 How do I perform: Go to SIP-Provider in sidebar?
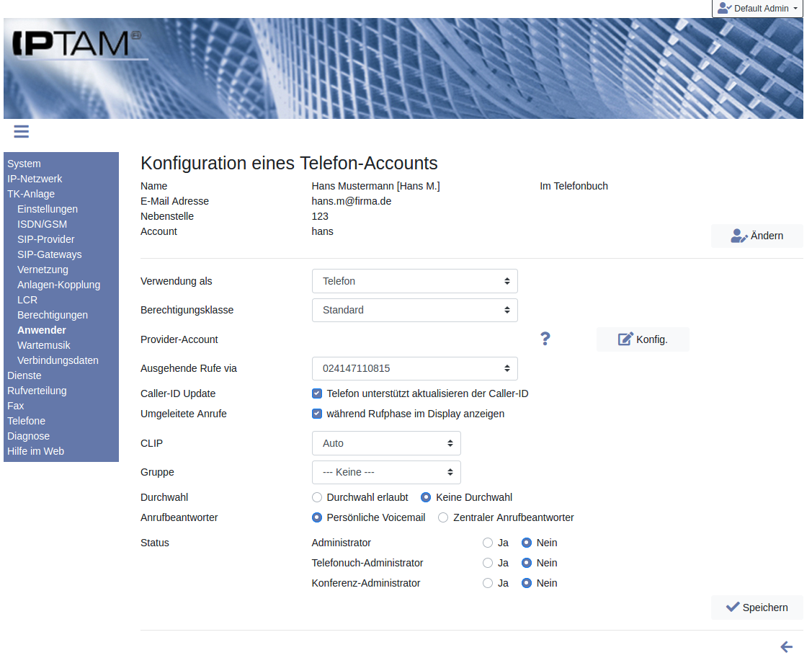(x=46, y=239)
